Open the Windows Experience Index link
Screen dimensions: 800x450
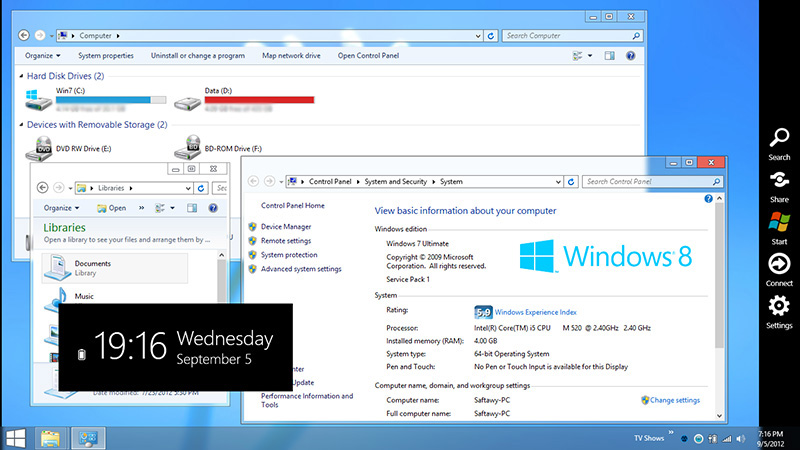(x=535, y=312)
